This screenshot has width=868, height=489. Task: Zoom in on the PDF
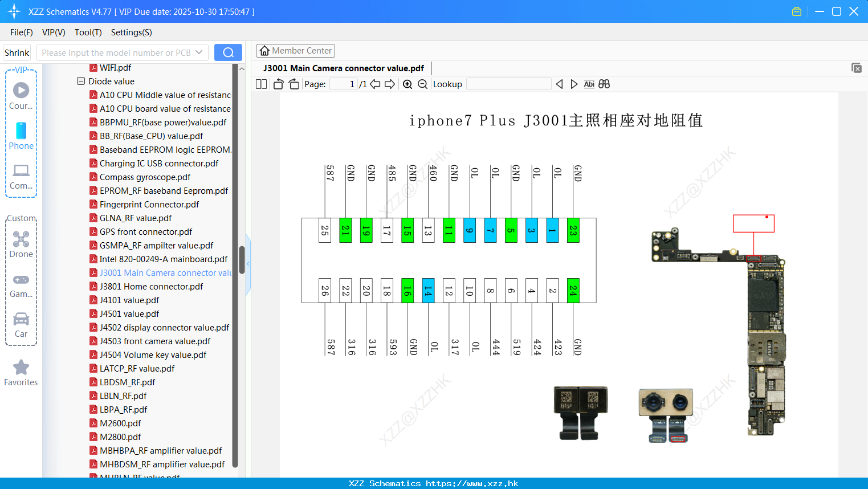click(407, 84)
